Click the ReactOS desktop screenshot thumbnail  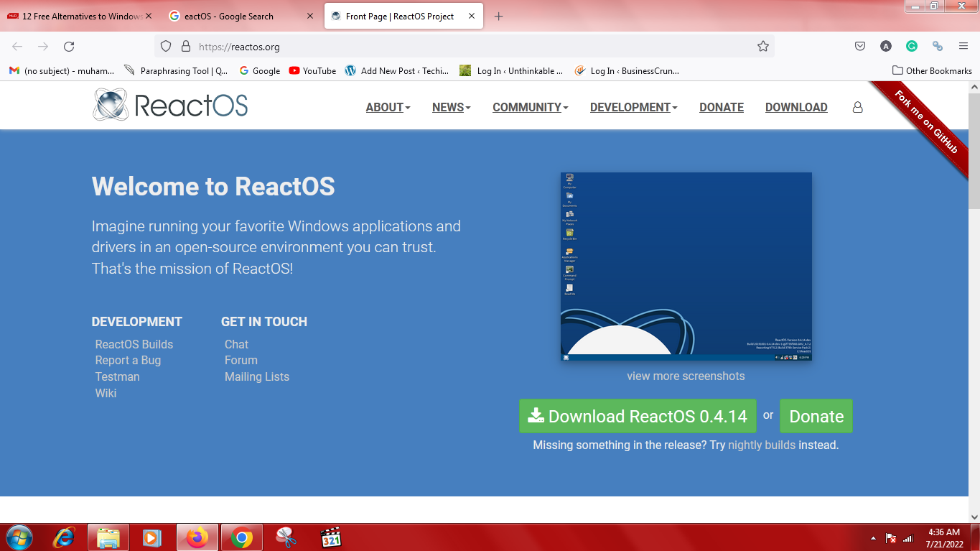click(x=686, y=266)
